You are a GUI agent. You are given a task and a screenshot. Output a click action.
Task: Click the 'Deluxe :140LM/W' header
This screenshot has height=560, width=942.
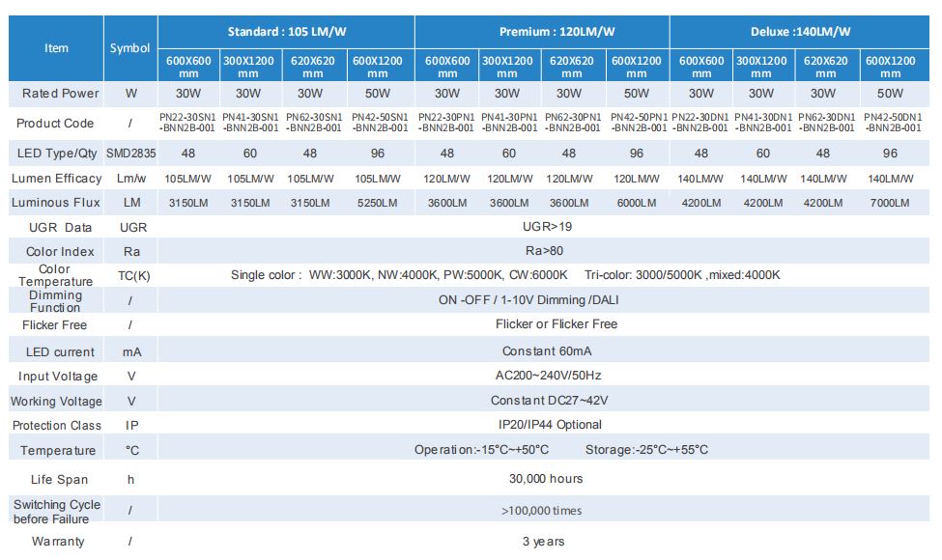pyautogui.click(x=800, y=32)
